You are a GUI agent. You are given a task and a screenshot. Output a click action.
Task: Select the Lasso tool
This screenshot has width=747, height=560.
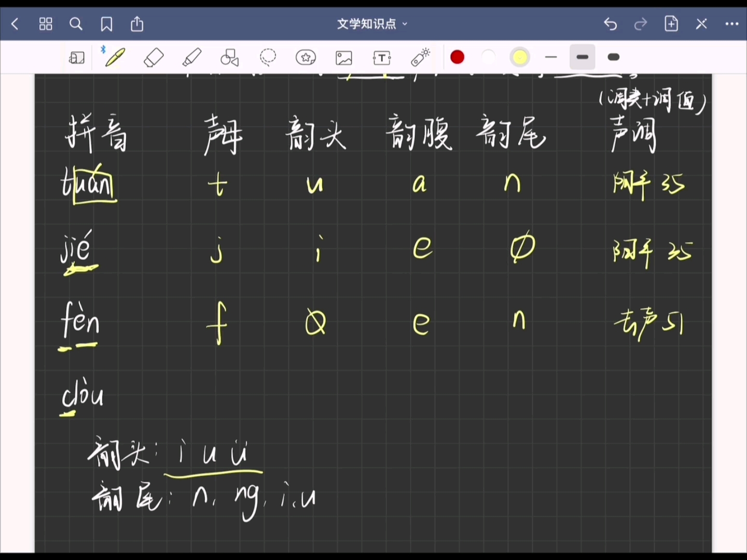tap(268, 57)
